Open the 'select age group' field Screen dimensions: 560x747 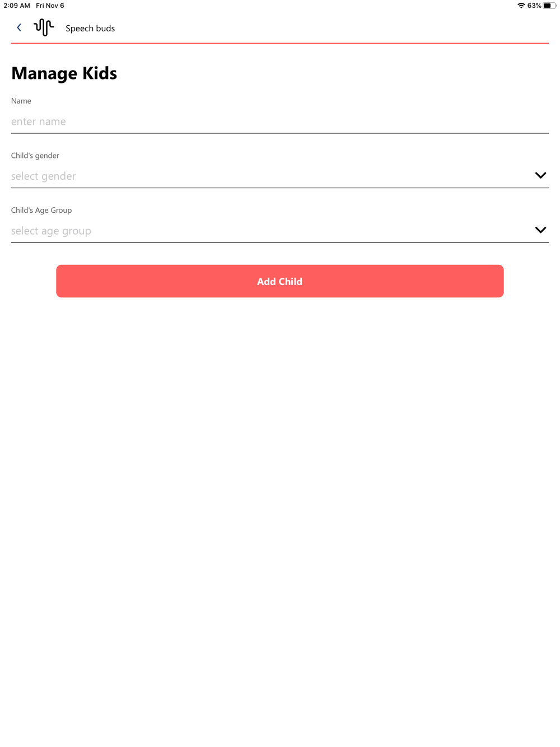click(269, 231)
